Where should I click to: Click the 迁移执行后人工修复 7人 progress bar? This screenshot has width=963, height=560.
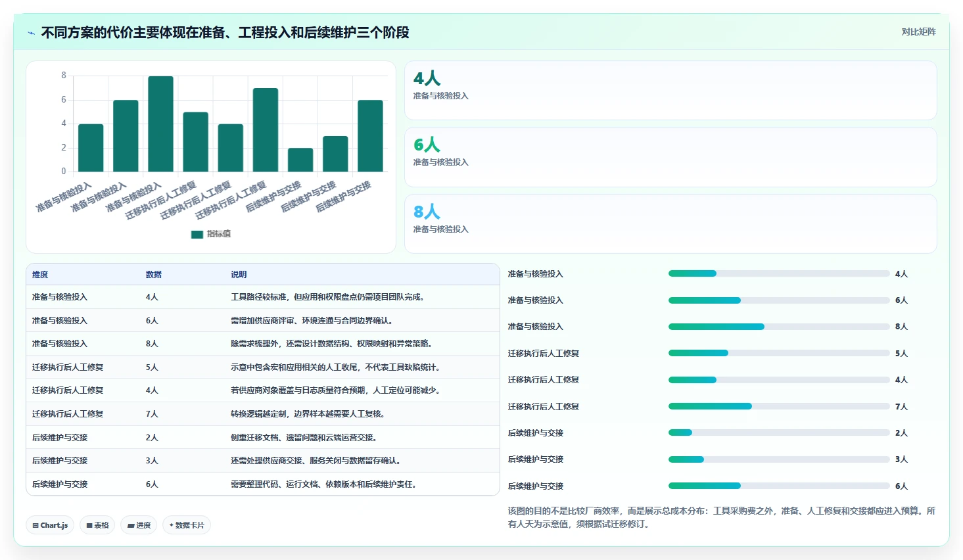(x=779, y=406)
